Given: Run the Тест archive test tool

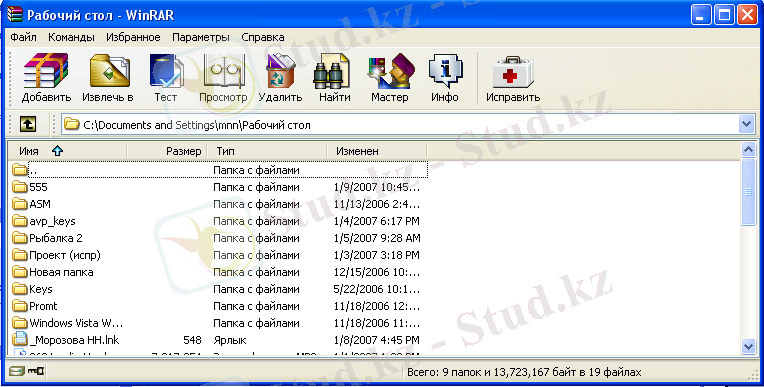Looking at the screenshot, I should [166, 78].
